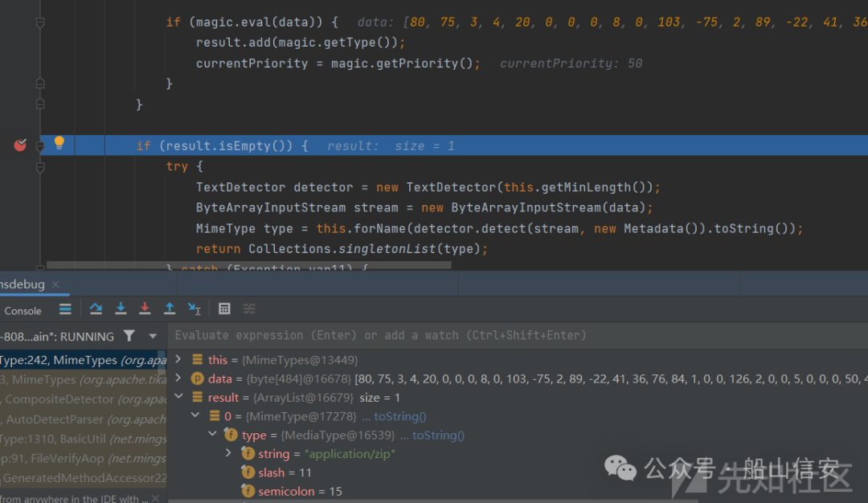This screenshot has height=503, width=868.
Task: Select the 'Type:1310, BasicUtil' stack frame
Action: click(x=83, y=439)
